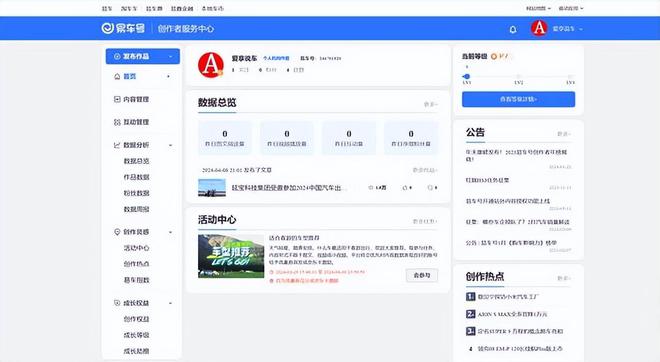Click the view count icon on article row
The height and width of the screenshot is (362, 660).
click(x=370, y=188)
